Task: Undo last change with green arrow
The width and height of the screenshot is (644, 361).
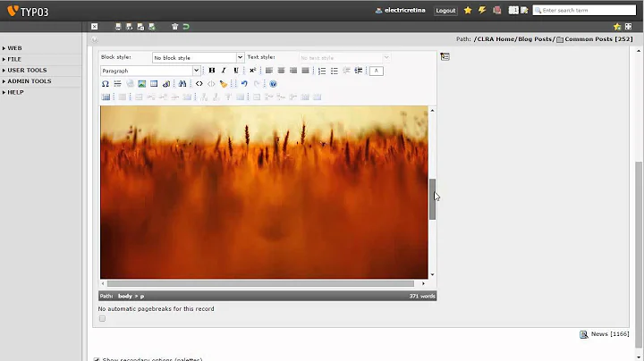Action: 186,27
